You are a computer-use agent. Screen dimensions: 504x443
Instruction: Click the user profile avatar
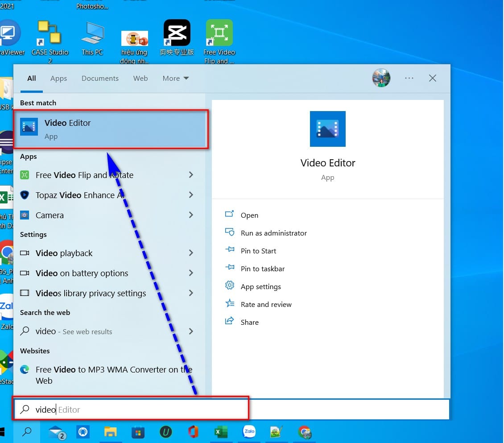pos(381,78)
